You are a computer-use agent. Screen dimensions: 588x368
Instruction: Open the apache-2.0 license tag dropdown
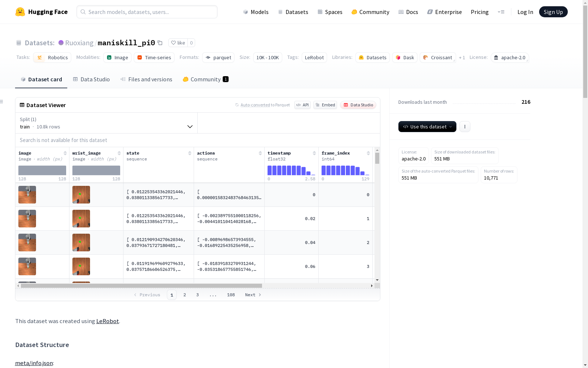510,57
